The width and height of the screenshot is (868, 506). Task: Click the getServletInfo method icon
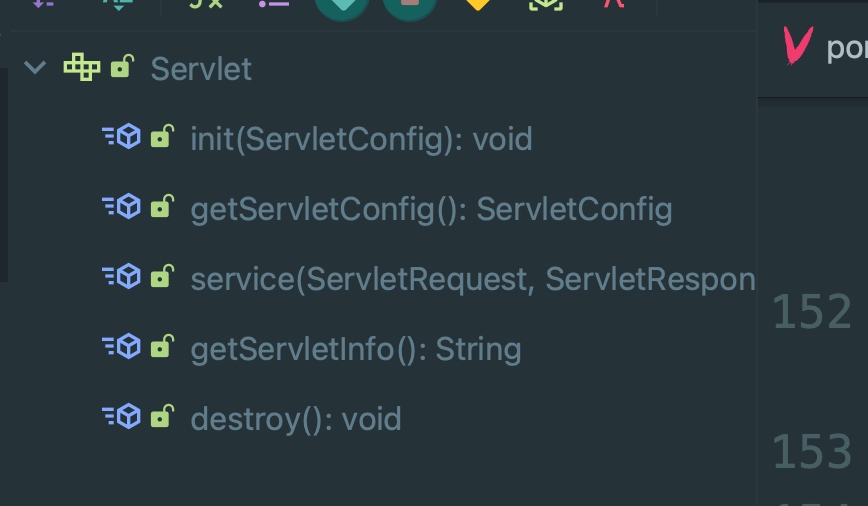coord(121,347)
